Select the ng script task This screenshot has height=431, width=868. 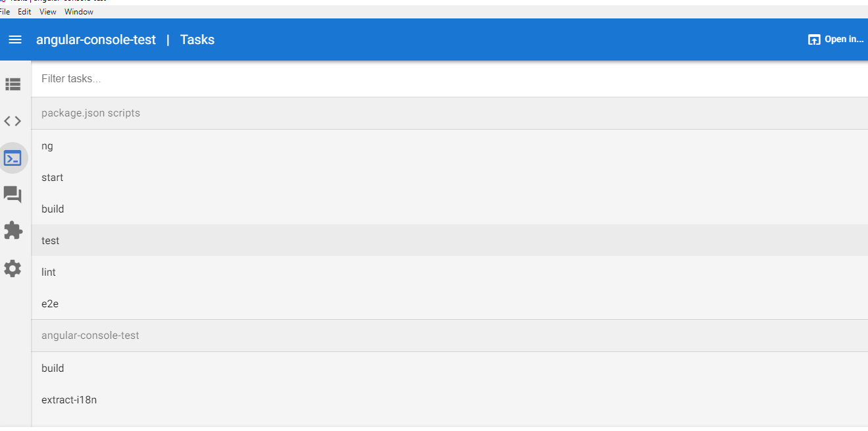[x=449, y=146]
